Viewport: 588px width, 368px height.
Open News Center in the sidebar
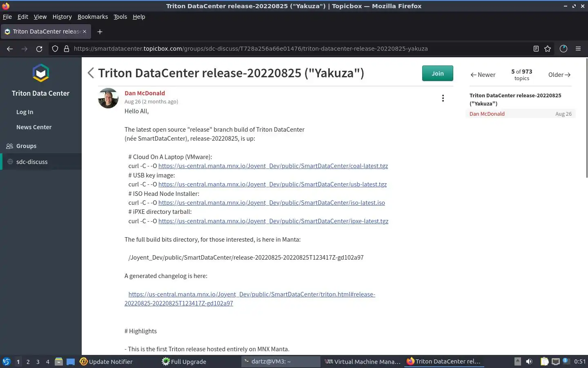tap(34, 127)
